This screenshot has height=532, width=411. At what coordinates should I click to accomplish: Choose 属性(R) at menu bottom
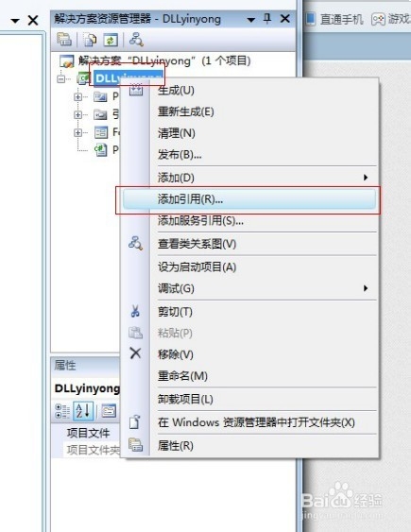coord(249,445)
